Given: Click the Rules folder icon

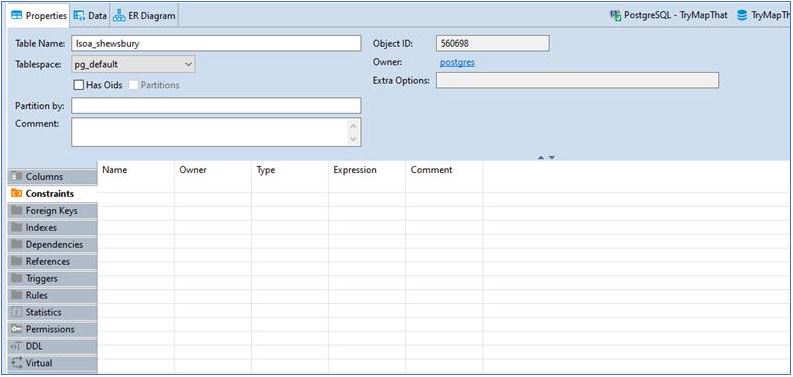Looking at the screenshot, I should [x=17, y=295].
